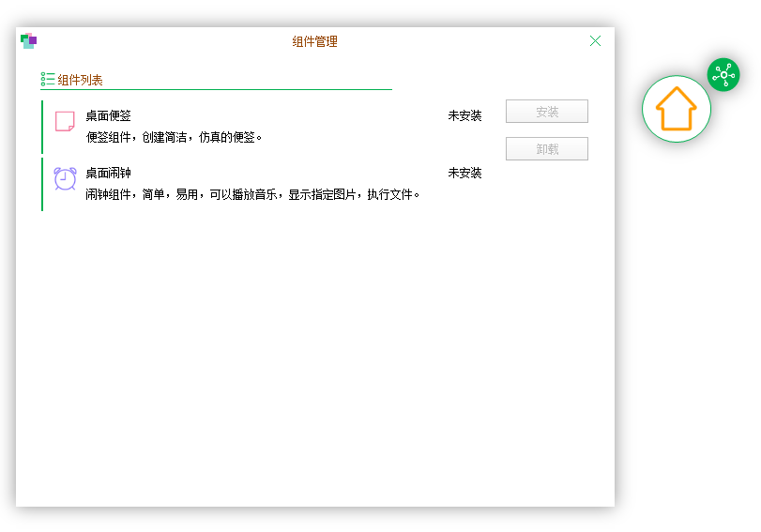761x532 pixels.
Task: Select the 桌面闹钟 component row
Action: [262, 184]
